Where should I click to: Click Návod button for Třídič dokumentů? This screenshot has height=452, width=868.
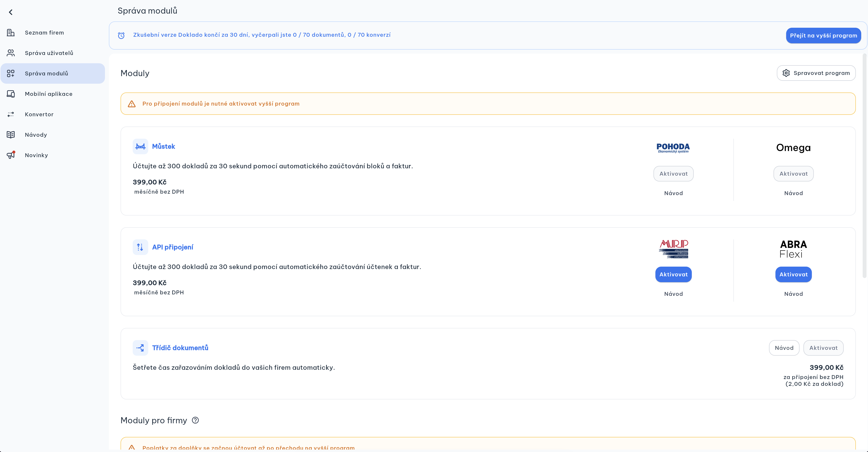click(x=784, y=348)
